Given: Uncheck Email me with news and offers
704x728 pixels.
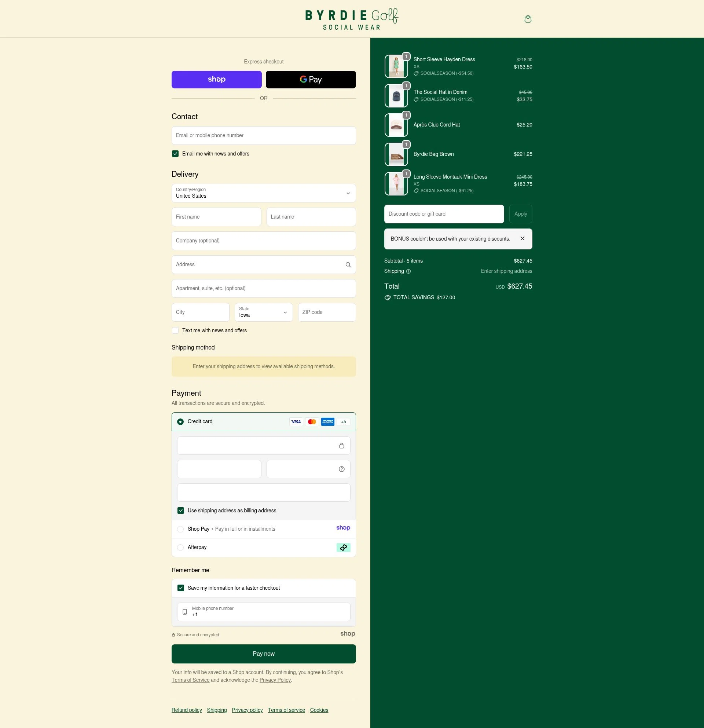Looking at the screenshot, I should pyautogui.click(x=175, y=153).
